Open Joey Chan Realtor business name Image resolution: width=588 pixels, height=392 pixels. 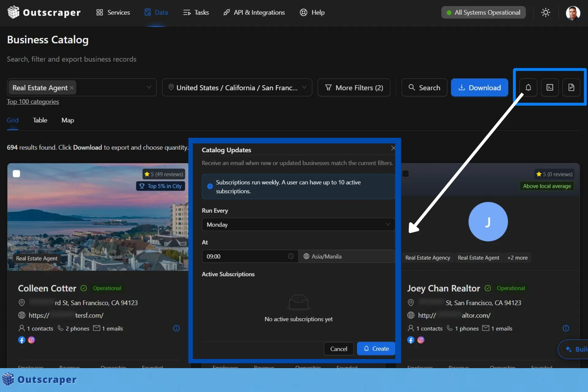443,288
